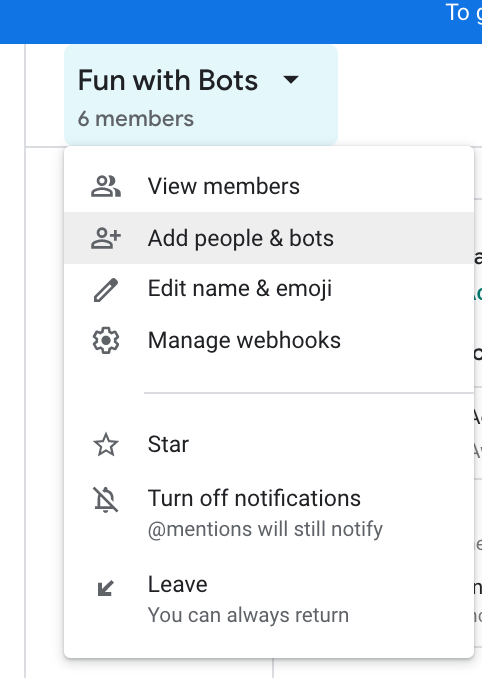Viewport: 482px width, 678px height.
Task: Click the View members people icon
Action: (106, 186)
